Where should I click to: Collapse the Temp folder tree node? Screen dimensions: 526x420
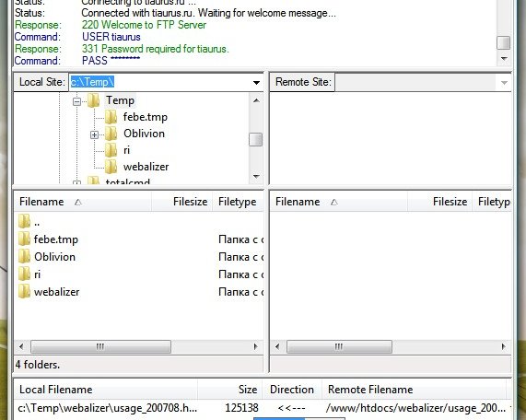tap(76, 101)
